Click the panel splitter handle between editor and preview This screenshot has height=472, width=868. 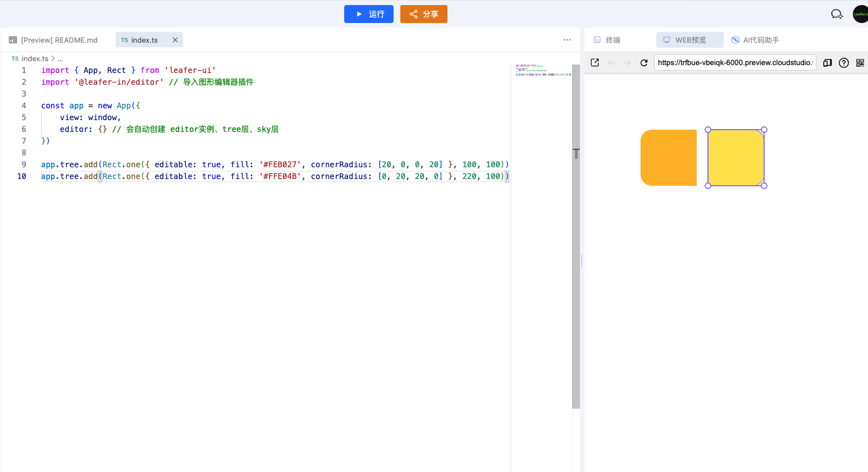tap(582, 260)
